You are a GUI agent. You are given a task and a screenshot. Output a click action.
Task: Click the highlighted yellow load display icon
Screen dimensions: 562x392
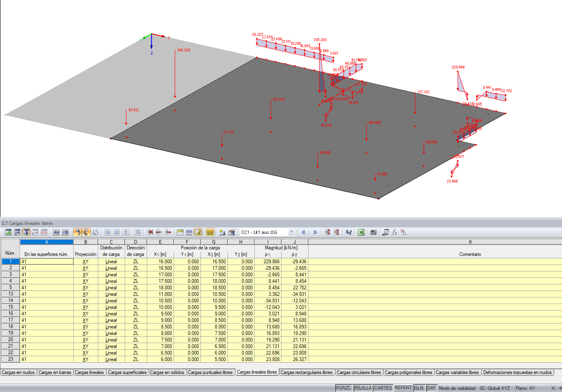(210, 232)
